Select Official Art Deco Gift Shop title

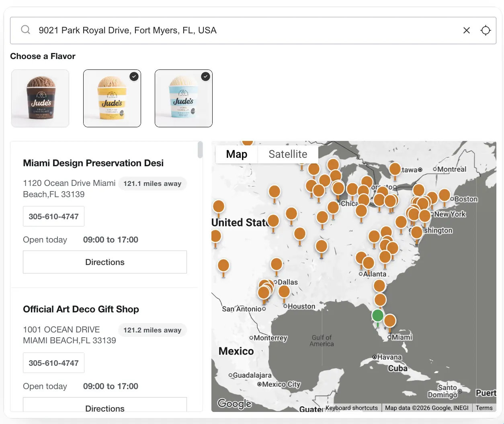point(81,309)
